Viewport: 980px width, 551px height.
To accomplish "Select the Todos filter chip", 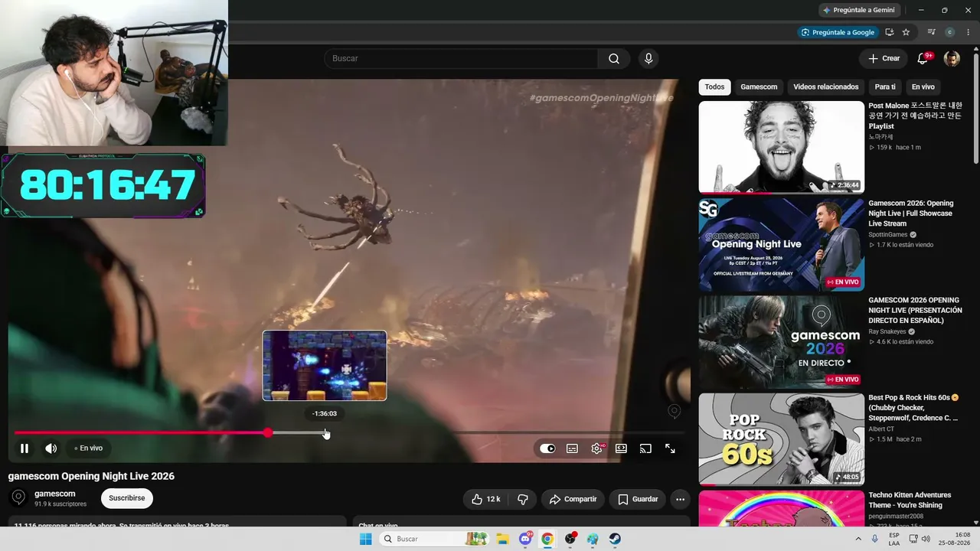I will [x=714, y=87].
